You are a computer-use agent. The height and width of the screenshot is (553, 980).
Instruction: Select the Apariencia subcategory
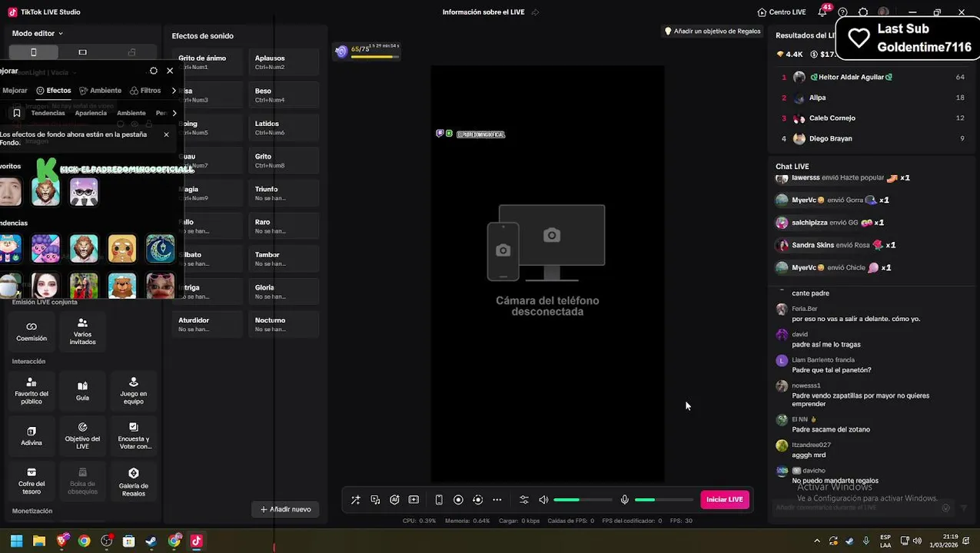(x=91, y=113)
